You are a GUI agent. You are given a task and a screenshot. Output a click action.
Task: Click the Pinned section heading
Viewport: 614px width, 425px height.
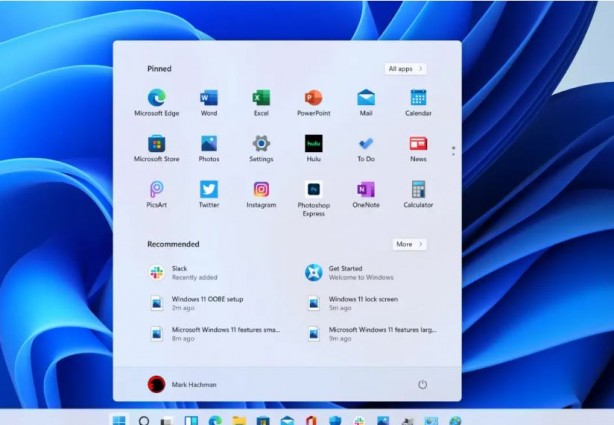159,69
